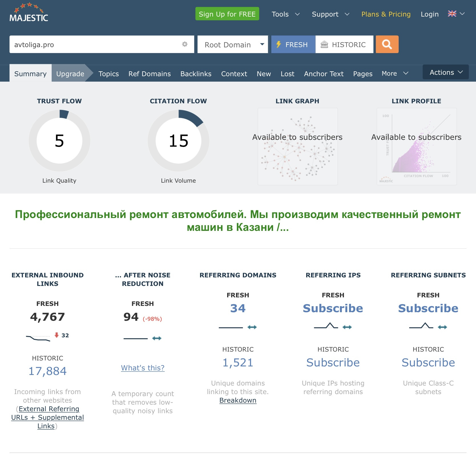Click the What's this? link
Screen dimensions: 476x462
(x=143, y=368)
